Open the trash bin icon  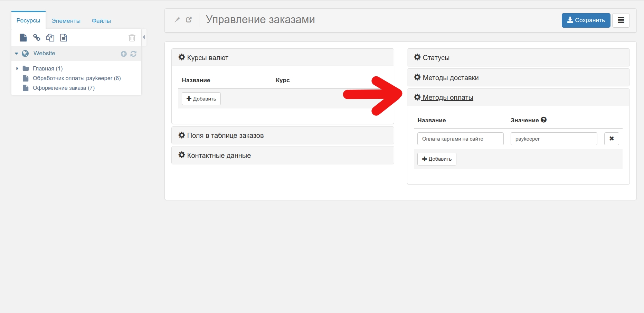(132, 38)
